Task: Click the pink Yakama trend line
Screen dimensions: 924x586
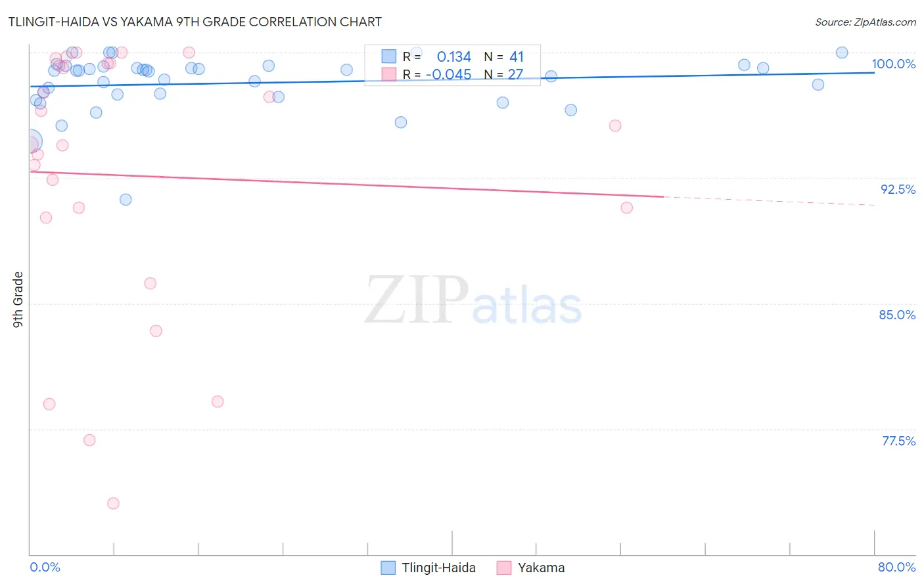Action: tap(346, 184)
